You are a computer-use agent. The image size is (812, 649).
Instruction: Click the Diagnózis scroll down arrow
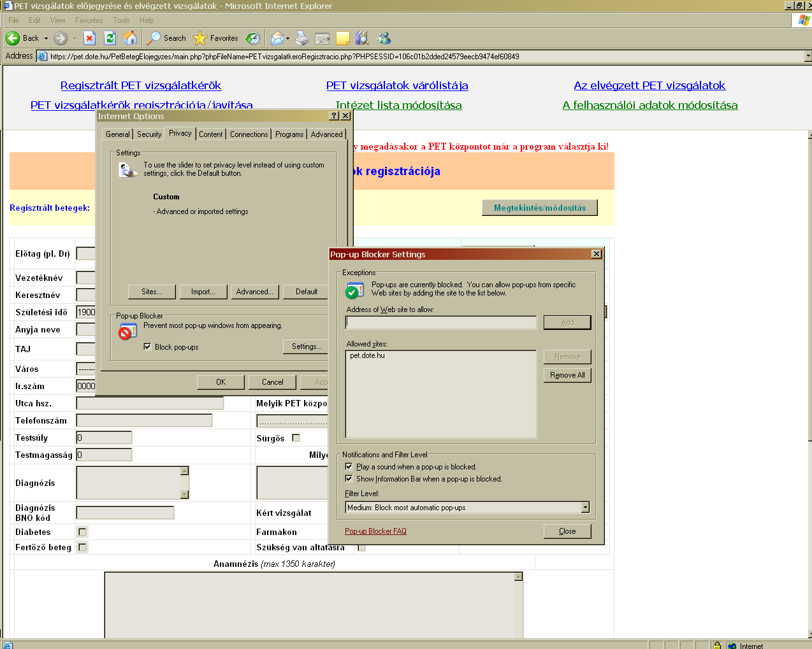[x=184, y=494]
